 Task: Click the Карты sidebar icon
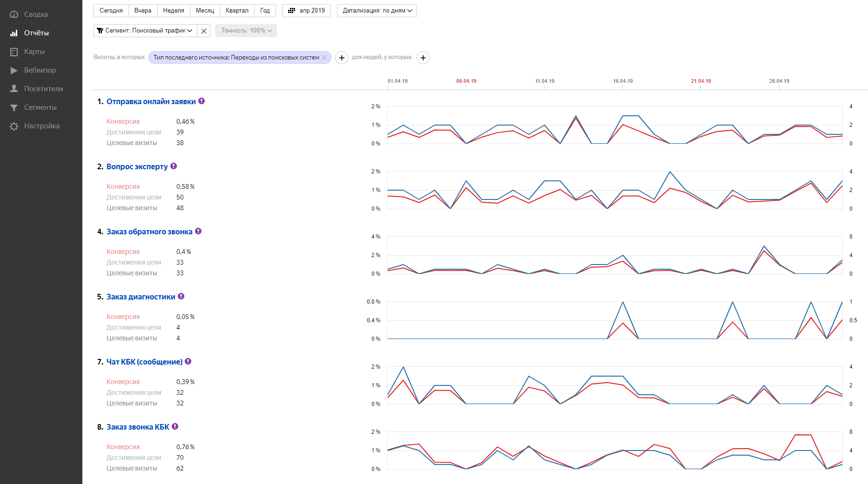[x=14, y=52]
